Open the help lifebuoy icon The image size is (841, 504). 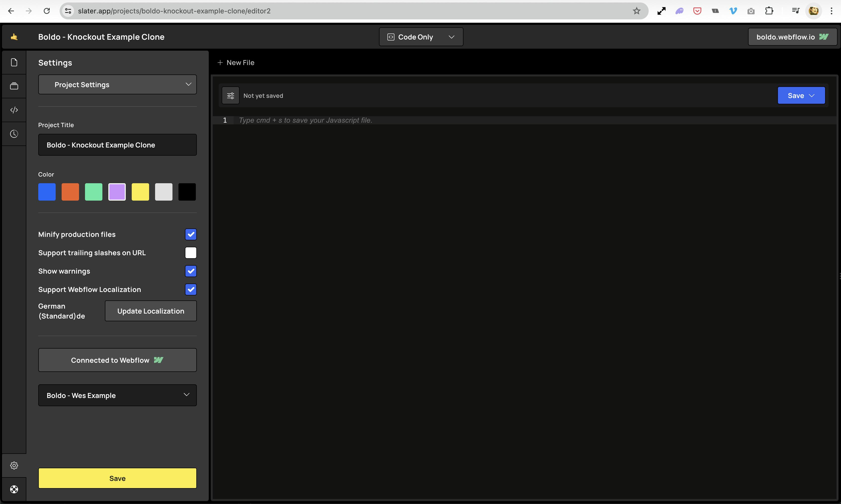(x=14, y=489)
